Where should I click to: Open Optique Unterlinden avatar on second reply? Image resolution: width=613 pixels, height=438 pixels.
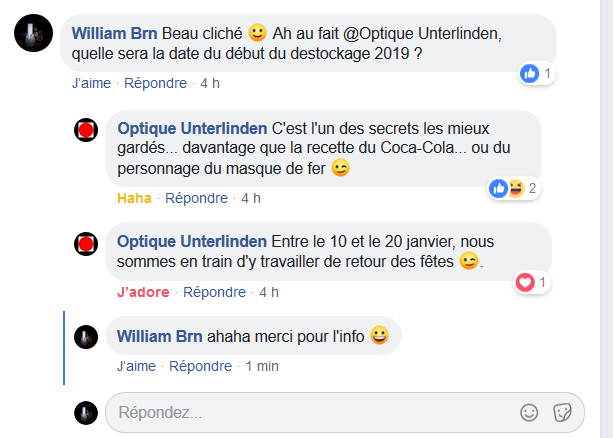(x=86, y=243)
